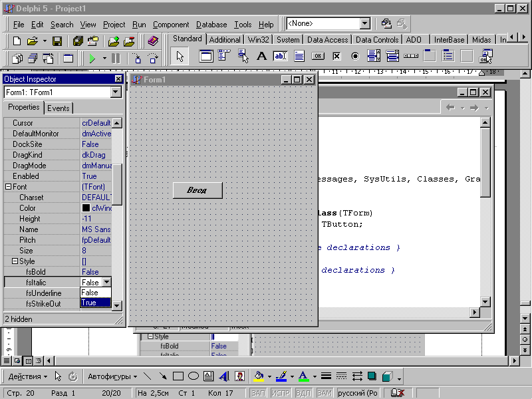Screen dimensions: 532x399
Task: Click the fill color paint bucket swatch
Action: [x=259, y=376]
